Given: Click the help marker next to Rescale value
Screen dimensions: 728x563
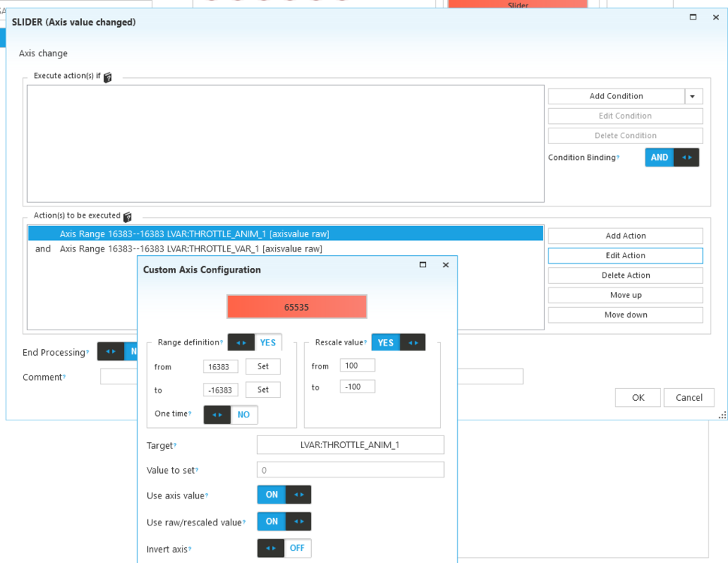Looking at the screenshot, I should pos(366,343).
